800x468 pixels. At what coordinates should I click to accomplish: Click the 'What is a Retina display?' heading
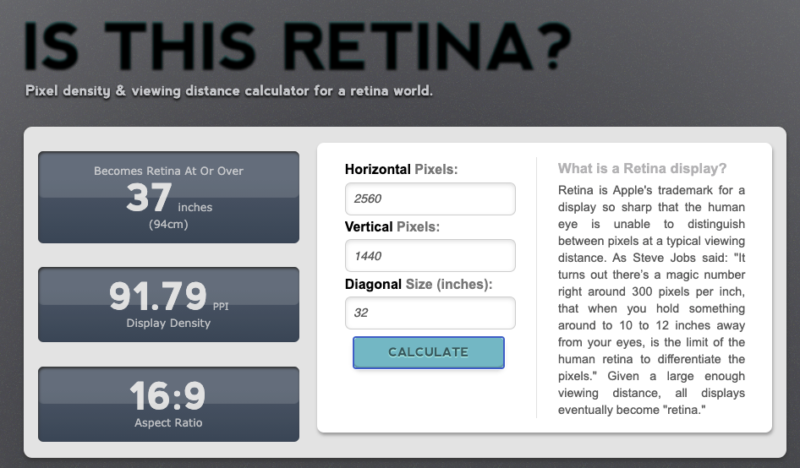click(x=641, y=168)
